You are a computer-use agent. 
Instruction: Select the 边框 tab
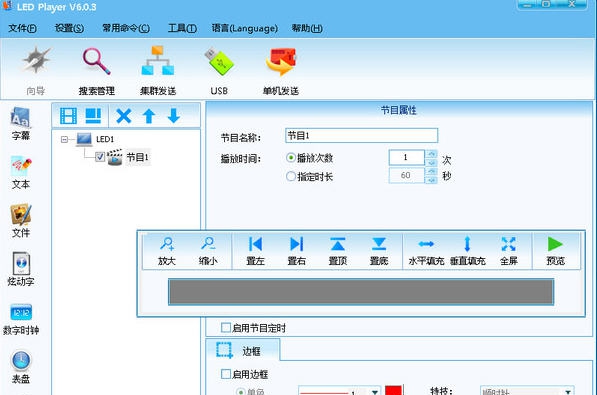tap(243, 350)
